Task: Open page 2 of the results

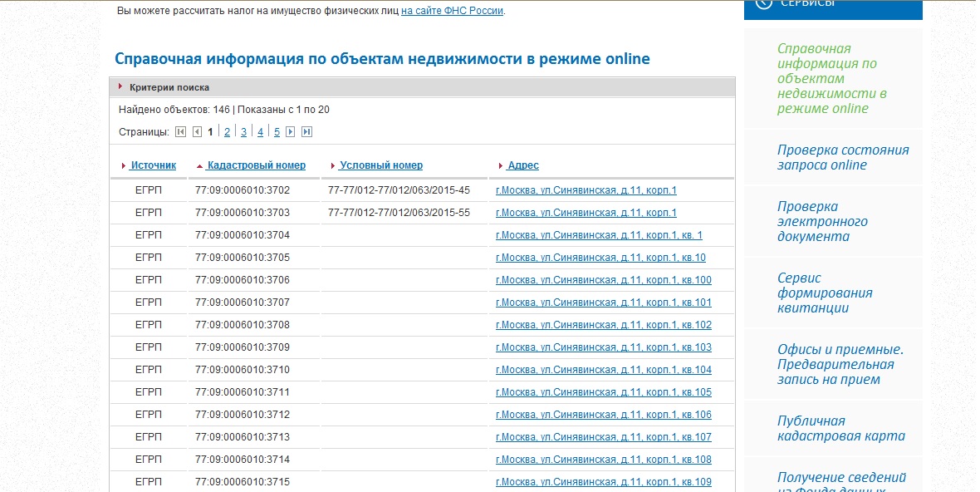Action: click(227, 132)
